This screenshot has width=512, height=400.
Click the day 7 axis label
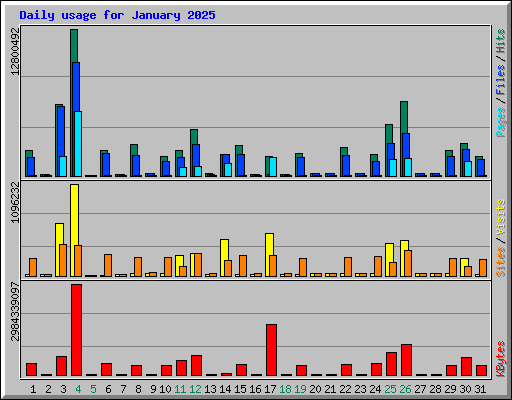click(123, 389)
